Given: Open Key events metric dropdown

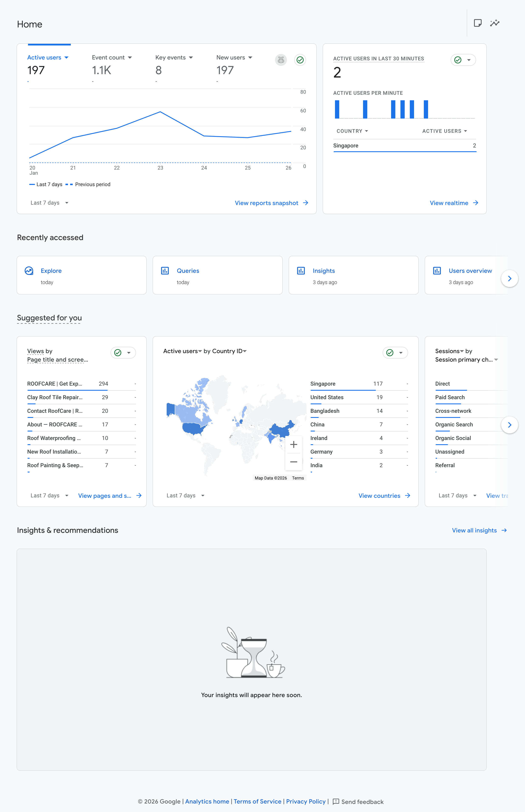Looking at the screenshot, I should pos(174,58).
